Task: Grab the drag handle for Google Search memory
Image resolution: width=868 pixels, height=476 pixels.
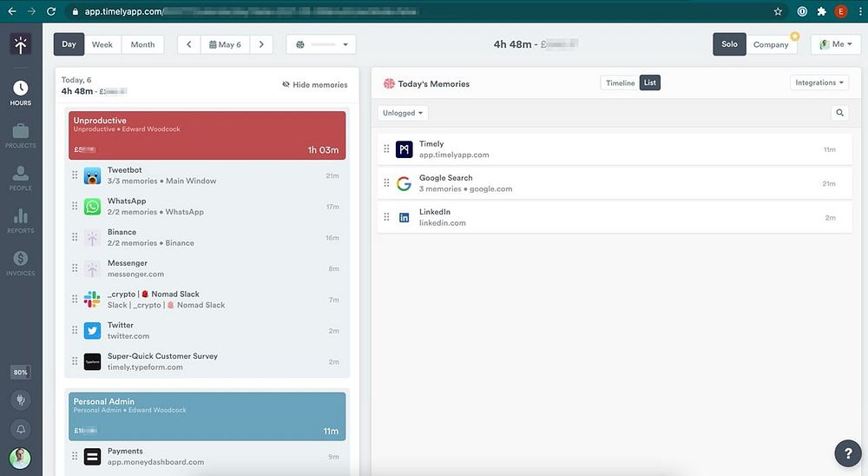Action: click(386, 183)
